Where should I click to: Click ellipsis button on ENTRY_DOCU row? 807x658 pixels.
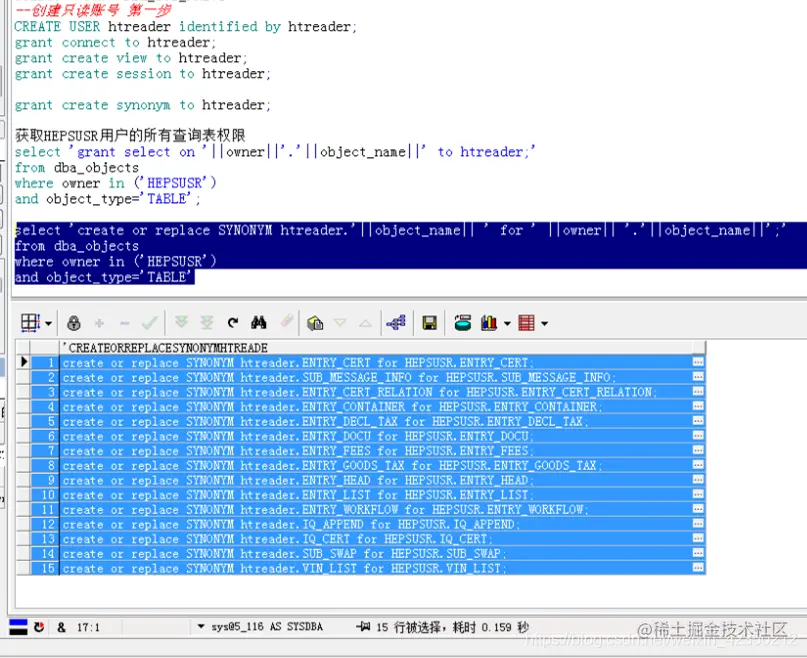(x=698, y=436)
